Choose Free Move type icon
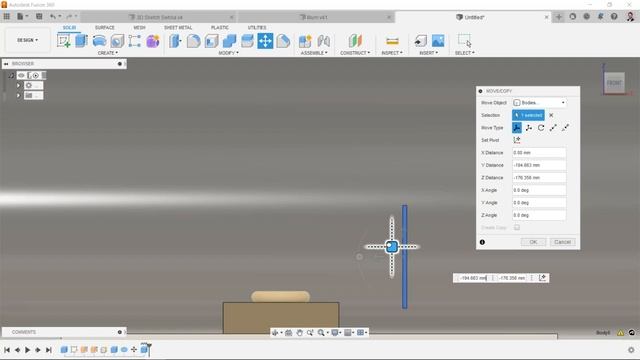640x360 pixels. 517,128
